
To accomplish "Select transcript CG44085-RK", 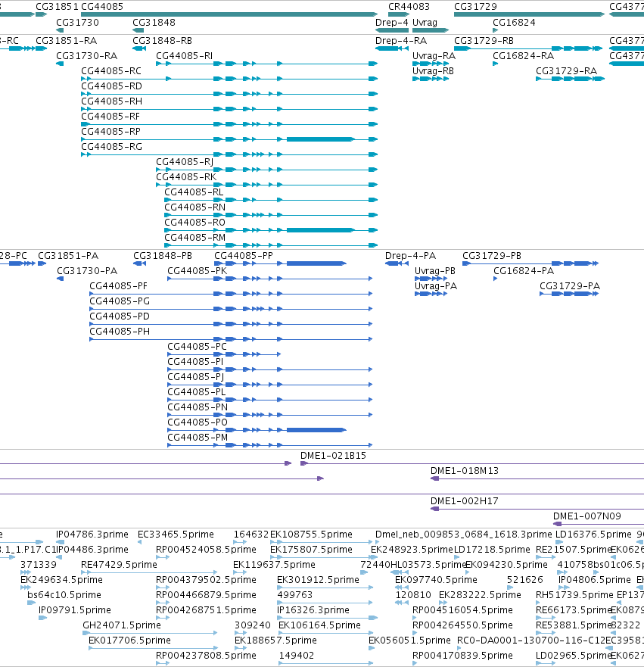I will coord(186,177).
